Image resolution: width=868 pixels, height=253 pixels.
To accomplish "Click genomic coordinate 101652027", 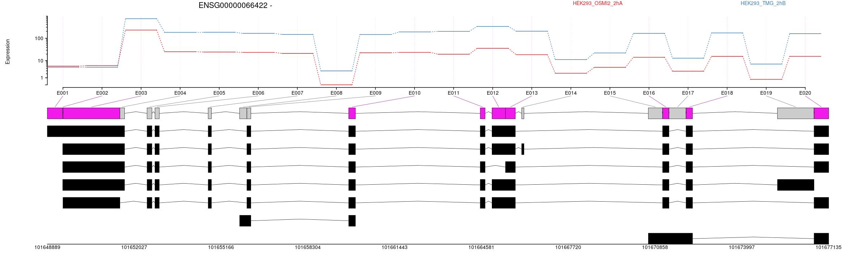I will click(134, 248).
